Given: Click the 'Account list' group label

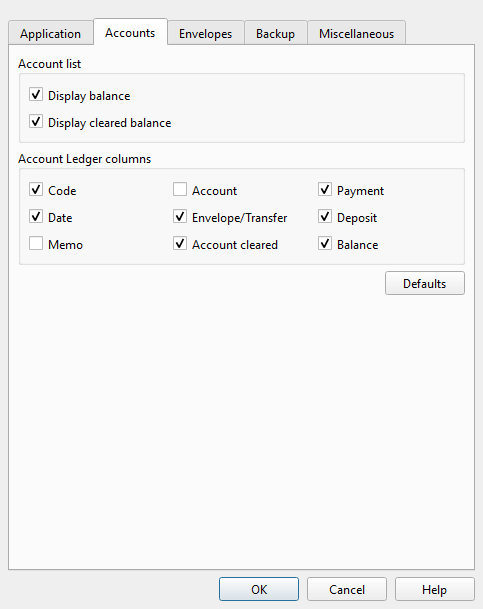Looking at the screenshot, I should [49, 64].
